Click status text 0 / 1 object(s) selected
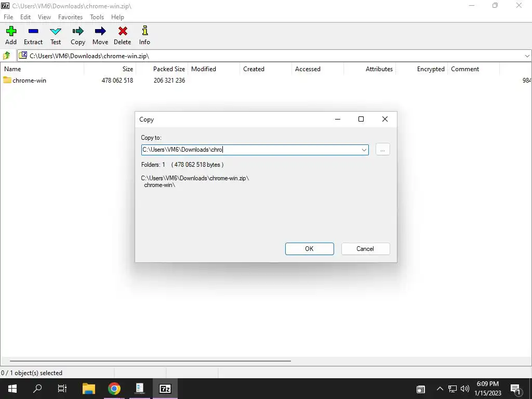The width and height of the screenshot is (532, 399). tap(32, 373)
